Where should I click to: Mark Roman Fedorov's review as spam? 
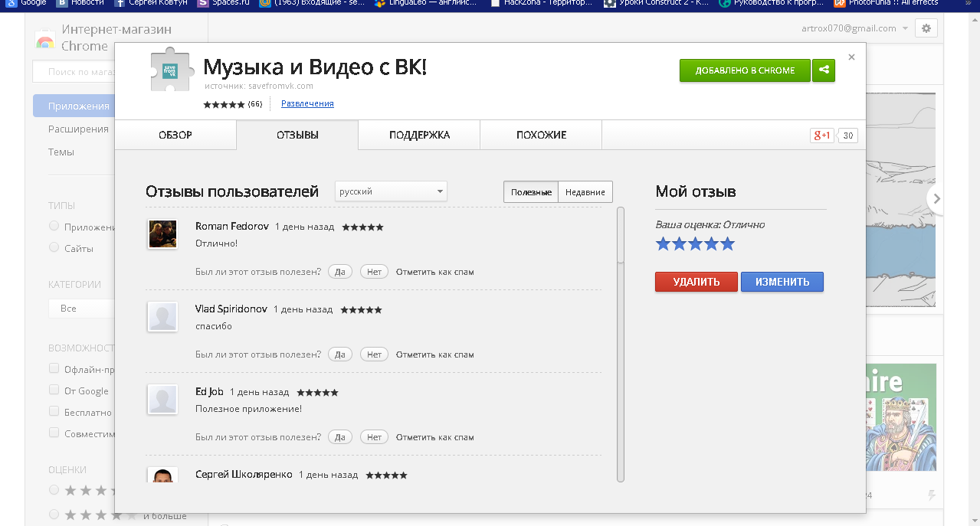pos(435,272)
